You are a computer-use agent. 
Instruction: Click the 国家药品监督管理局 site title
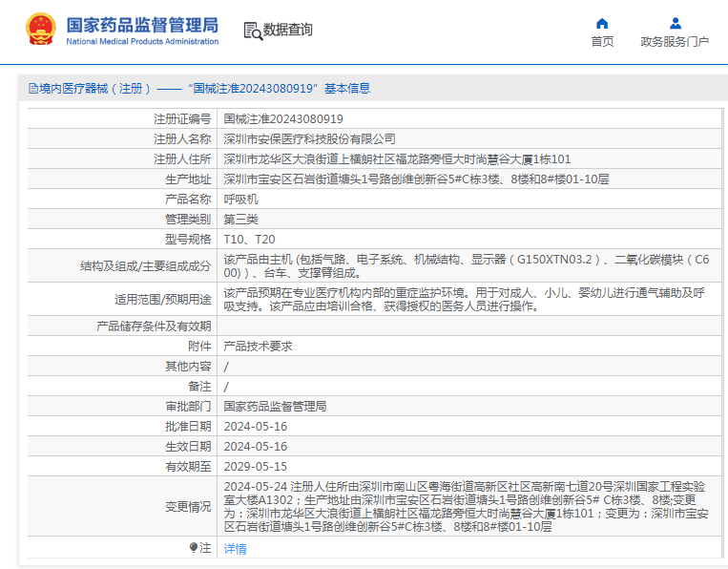pos(142,24)
